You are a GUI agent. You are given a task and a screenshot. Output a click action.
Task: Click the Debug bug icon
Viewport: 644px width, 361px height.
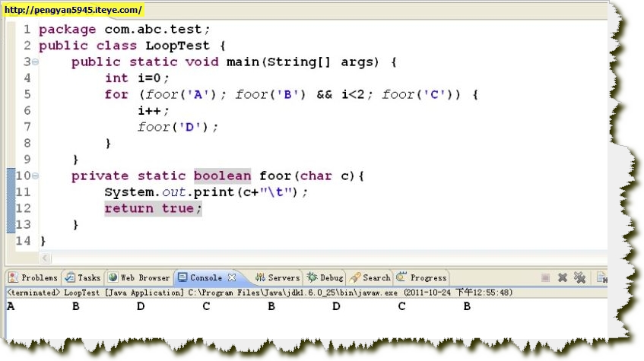312,277
